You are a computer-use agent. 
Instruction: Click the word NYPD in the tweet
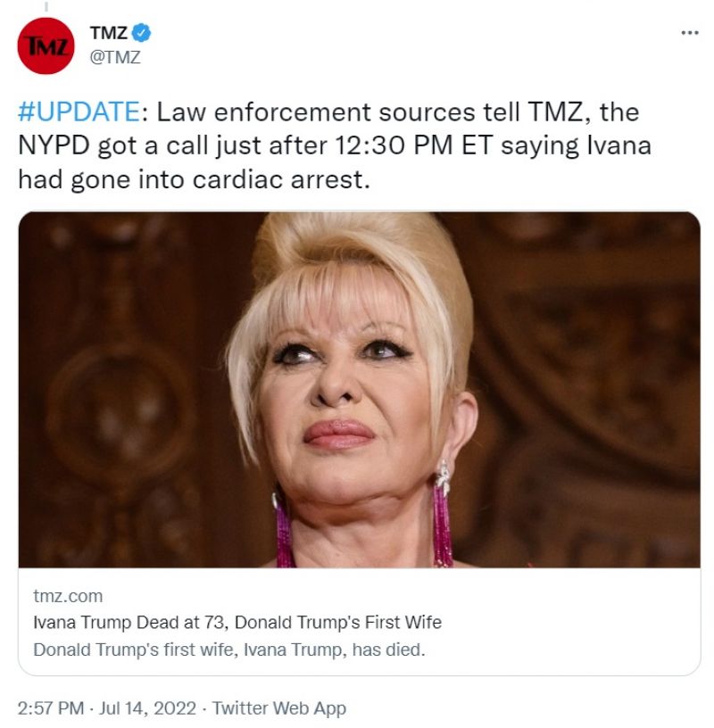tap(54, 145)
